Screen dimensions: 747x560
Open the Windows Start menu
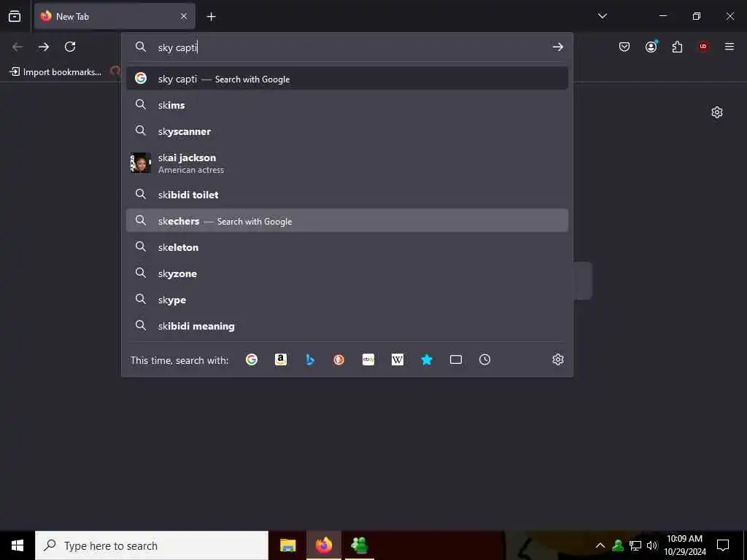[x=18, y=545]
